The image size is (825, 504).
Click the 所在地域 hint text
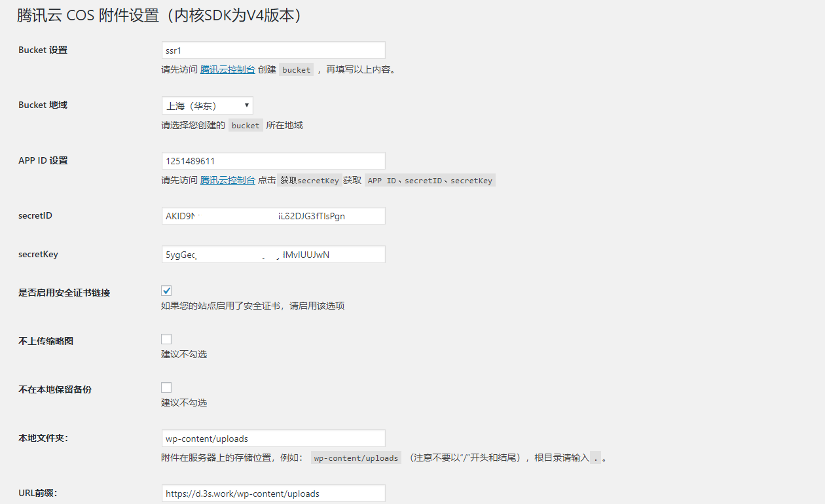click(284, 125)
